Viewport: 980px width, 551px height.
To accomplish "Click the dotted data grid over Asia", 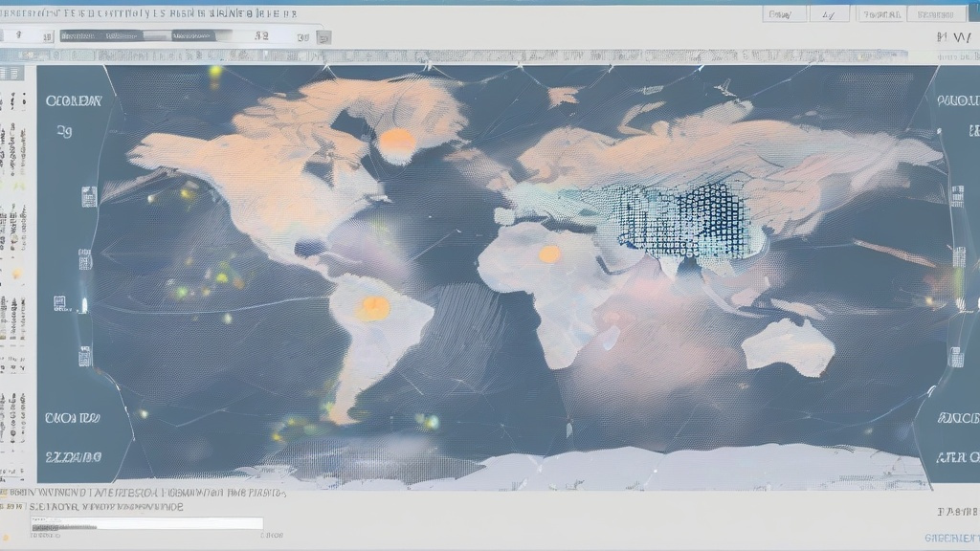I will click(x=678, y=220).
